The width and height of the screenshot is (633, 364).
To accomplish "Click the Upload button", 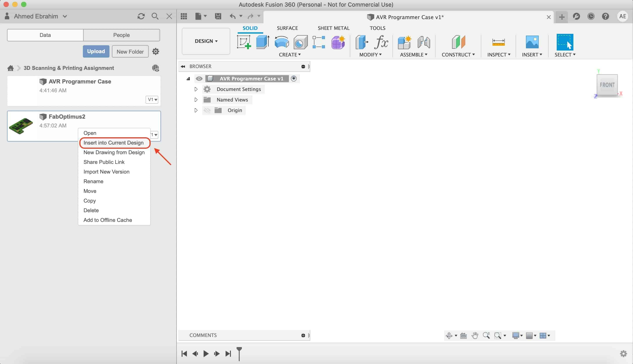I will tap(96, 51).
